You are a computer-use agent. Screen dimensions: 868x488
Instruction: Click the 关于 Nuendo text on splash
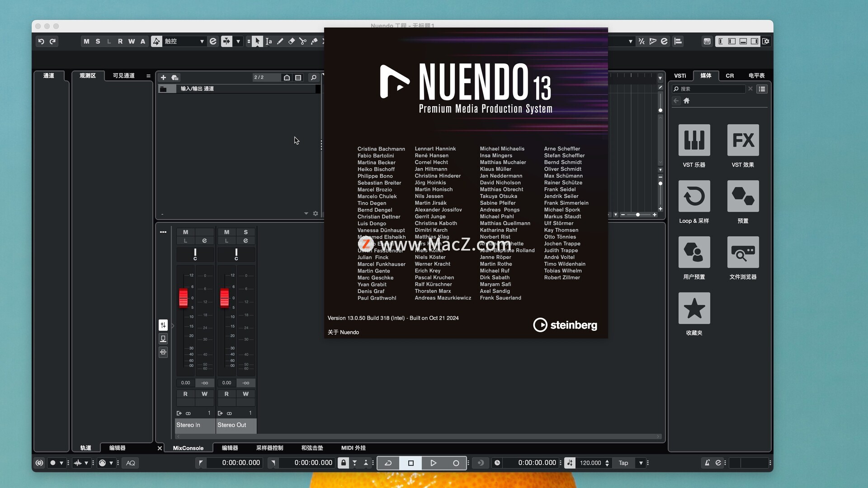tap(343, 332)
